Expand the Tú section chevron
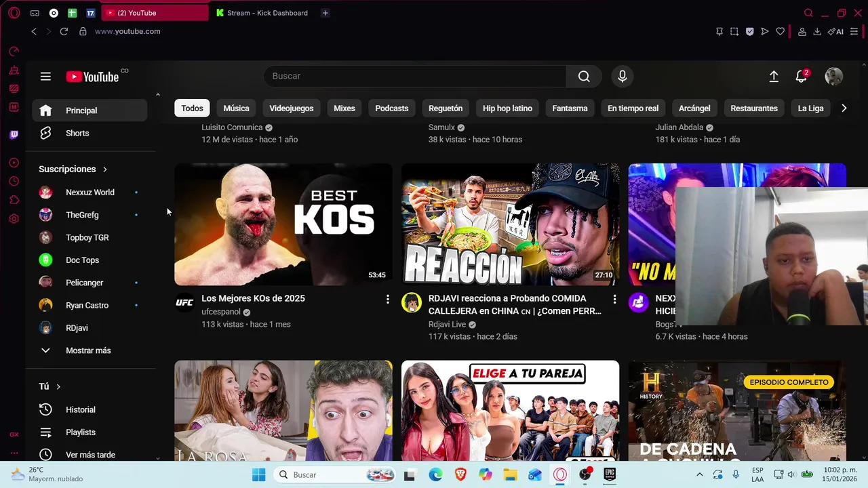The image size is (868, 488). 58,386
